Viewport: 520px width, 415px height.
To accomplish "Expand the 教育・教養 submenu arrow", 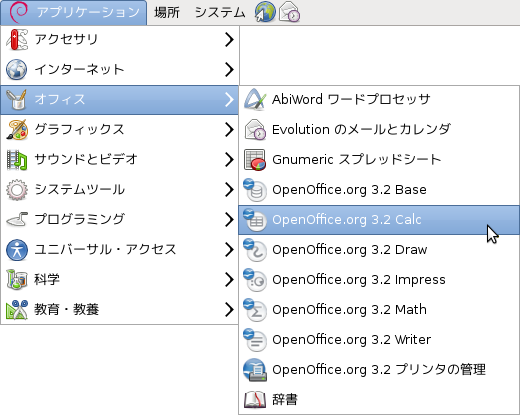I will pyautogui.click(x=229, y=309).
